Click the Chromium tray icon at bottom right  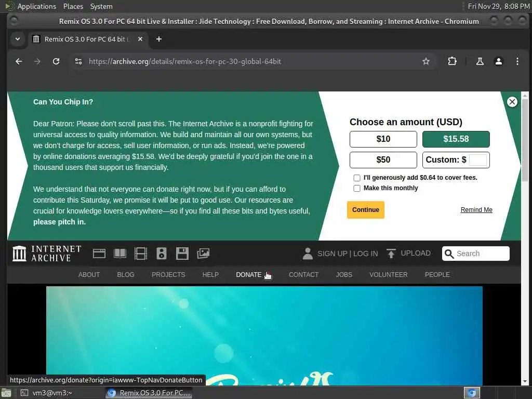point(472,393)
